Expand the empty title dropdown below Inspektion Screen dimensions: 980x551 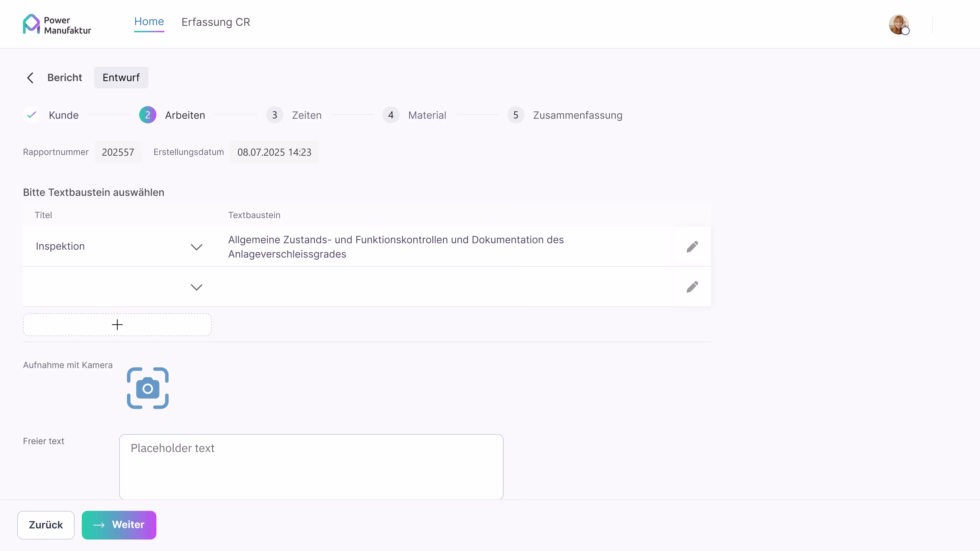coord(197,287)
